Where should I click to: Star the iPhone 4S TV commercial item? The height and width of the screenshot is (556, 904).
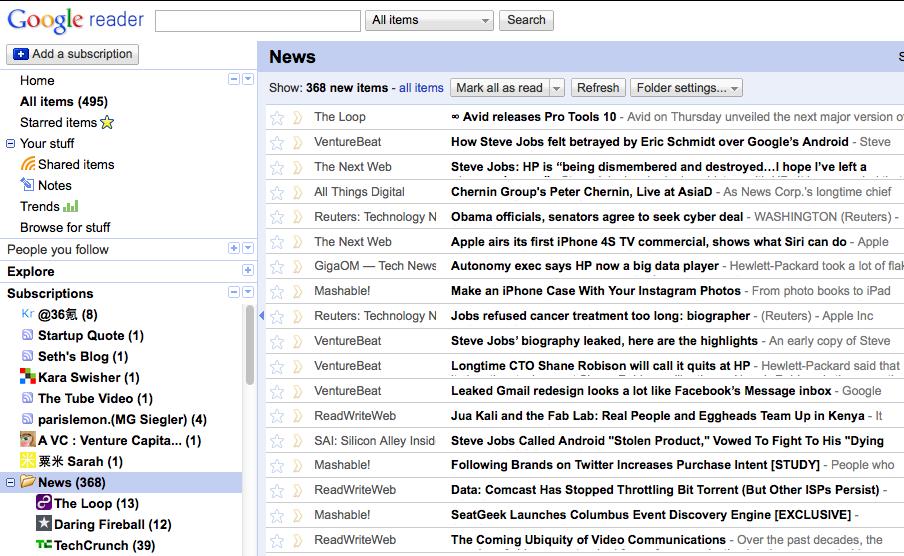277,242
